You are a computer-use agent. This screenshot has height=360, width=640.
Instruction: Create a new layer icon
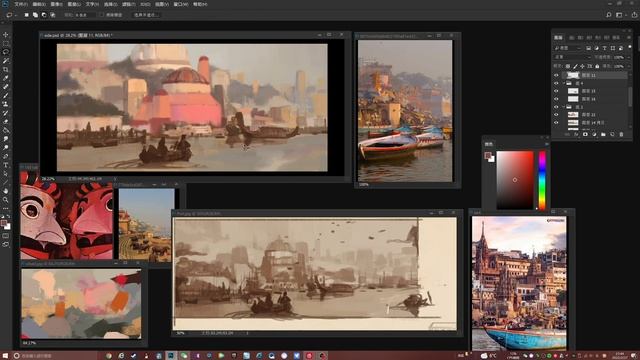pyautogui.click(x=612, y=134)
